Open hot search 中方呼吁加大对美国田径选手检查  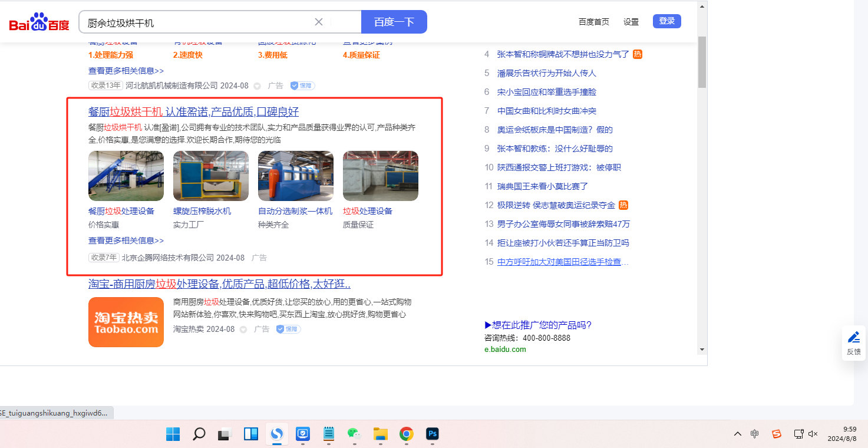point(563,262)
